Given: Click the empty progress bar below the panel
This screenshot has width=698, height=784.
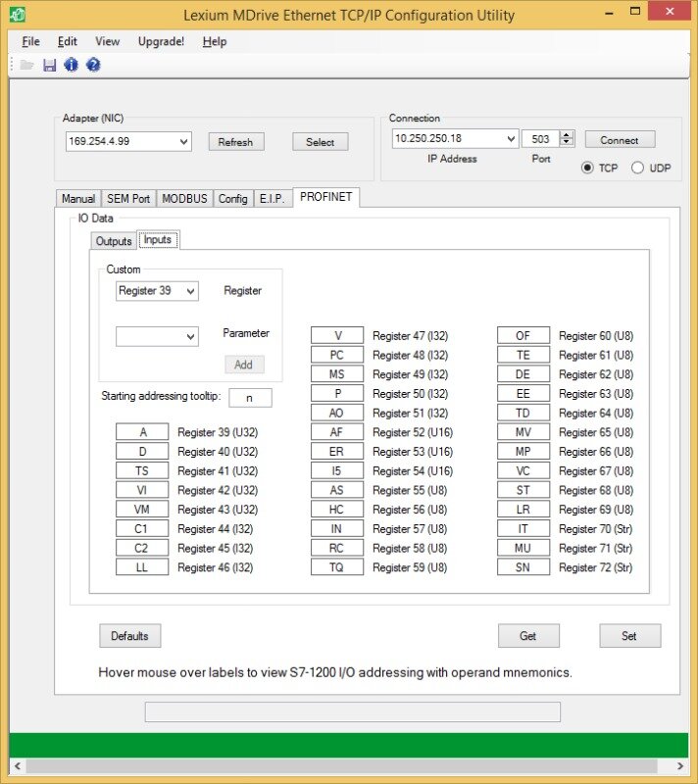Looking at the screenshot, I should (x=353, y=711).
